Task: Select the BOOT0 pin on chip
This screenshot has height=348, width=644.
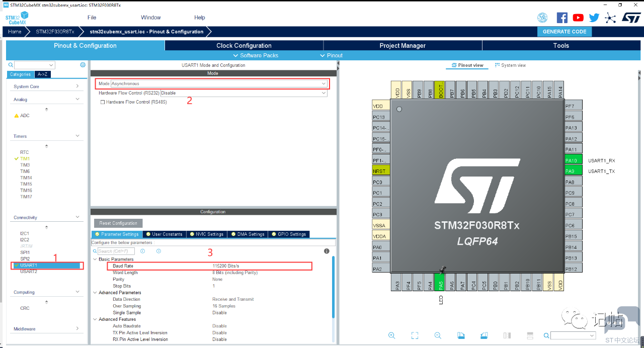Action: click(440, 90)
